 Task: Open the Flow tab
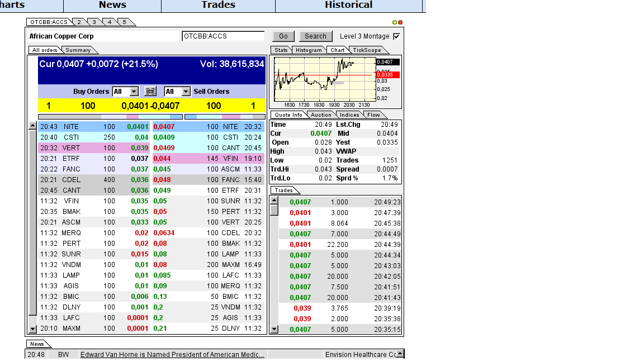click(x=373, y=115)
